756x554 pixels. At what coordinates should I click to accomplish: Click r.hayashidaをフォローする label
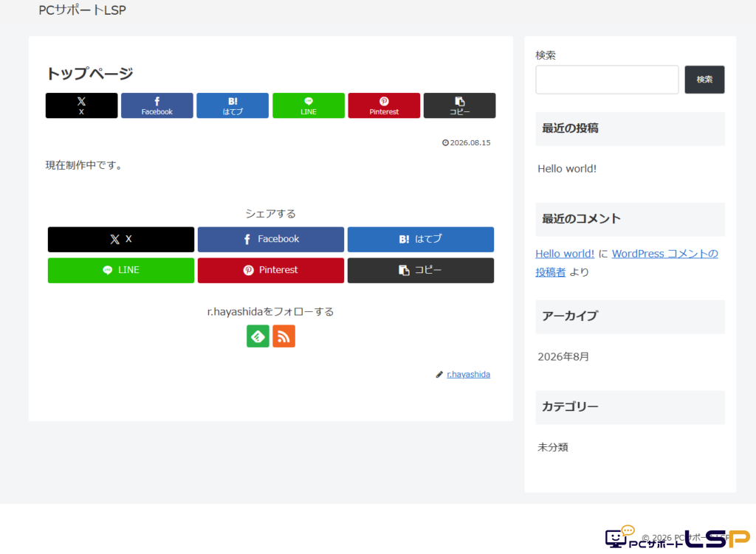click(270, 312)
